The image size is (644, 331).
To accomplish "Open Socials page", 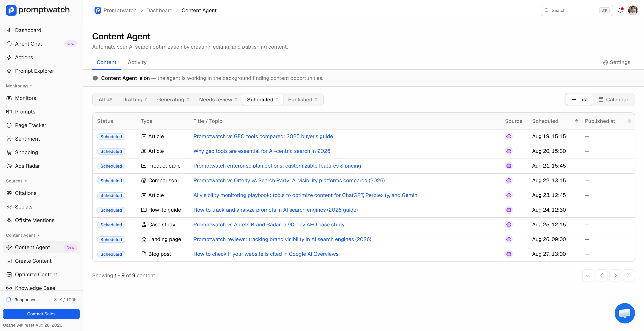I will [x=41, y=207].
